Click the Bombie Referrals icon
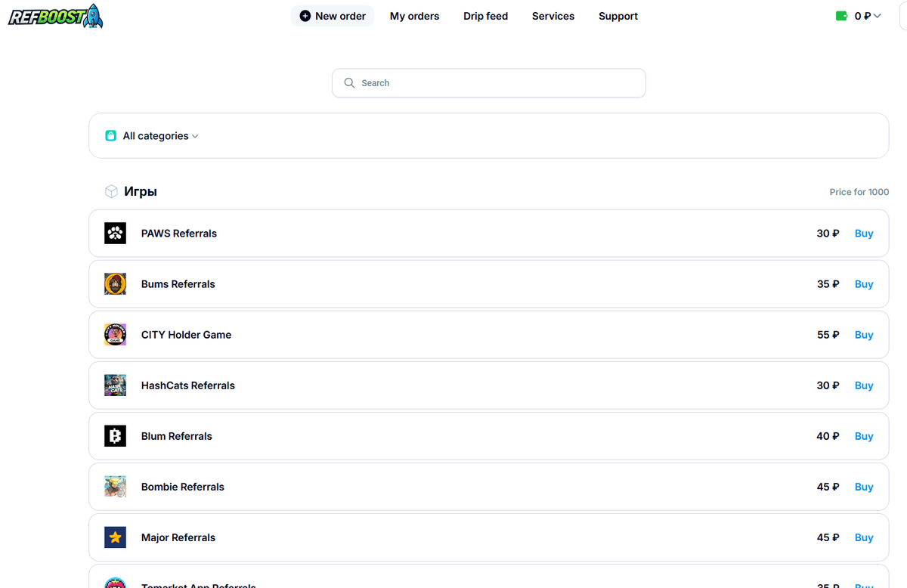This screenshot has width=907, height=588. (115, 487)
